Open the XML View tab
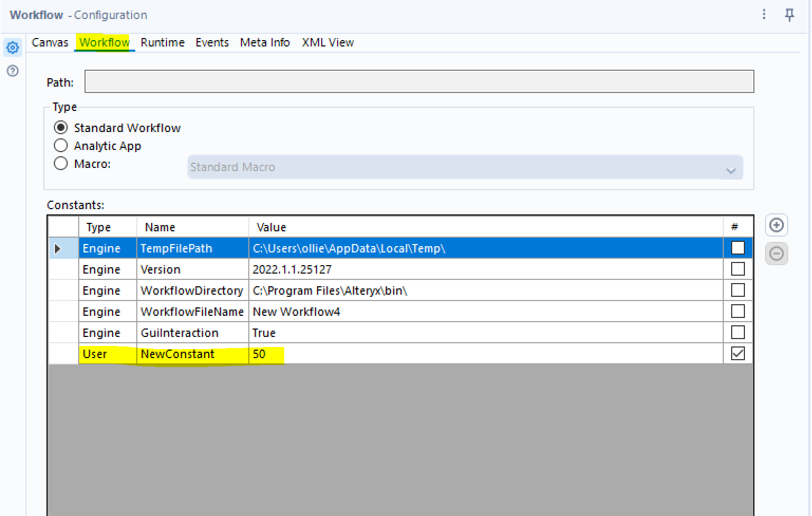Image resolution: width=812 pixels, height=516 pixels. [328, 42]
